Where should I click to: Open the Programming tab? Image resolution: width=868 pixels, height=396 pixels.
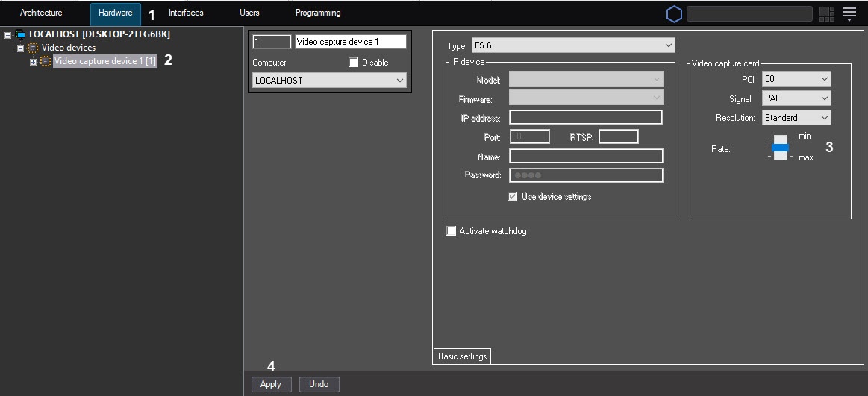[318, 13]
